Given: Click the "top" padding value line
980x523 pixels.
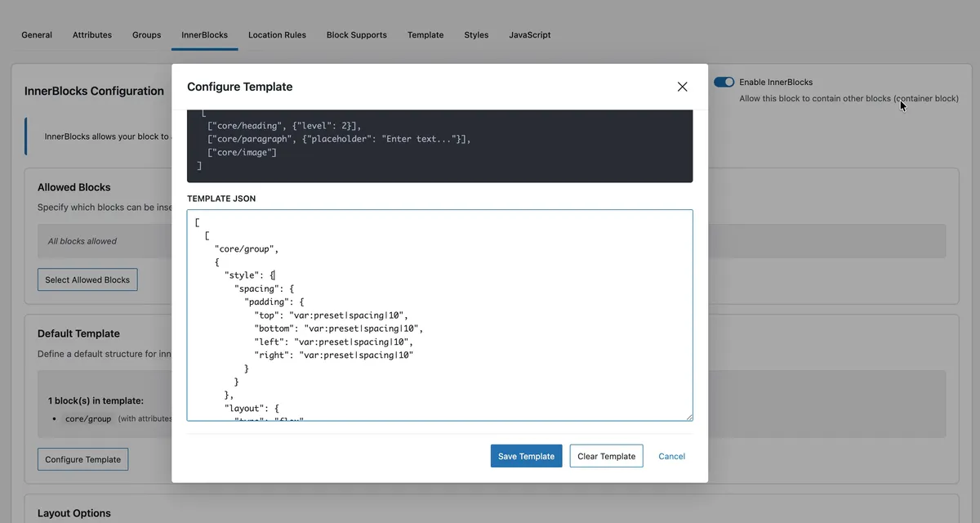Looking at the screenshot, I should pos(331,315).
